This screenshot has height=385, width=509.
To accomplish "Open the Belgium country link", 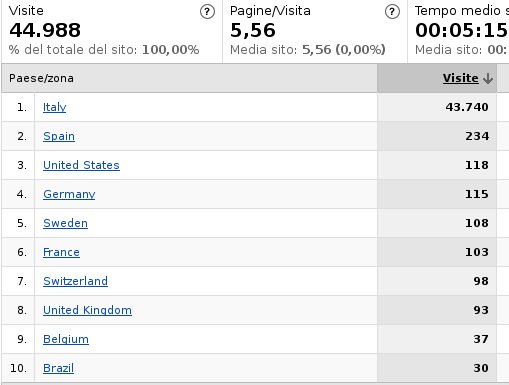I will tap(66, 339).
